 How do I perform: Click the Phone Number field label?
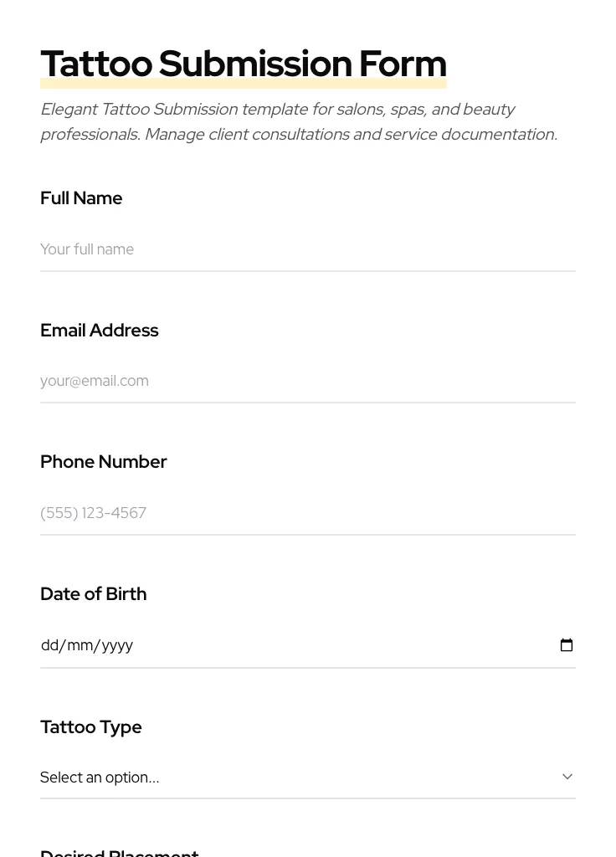click(103, 462)
